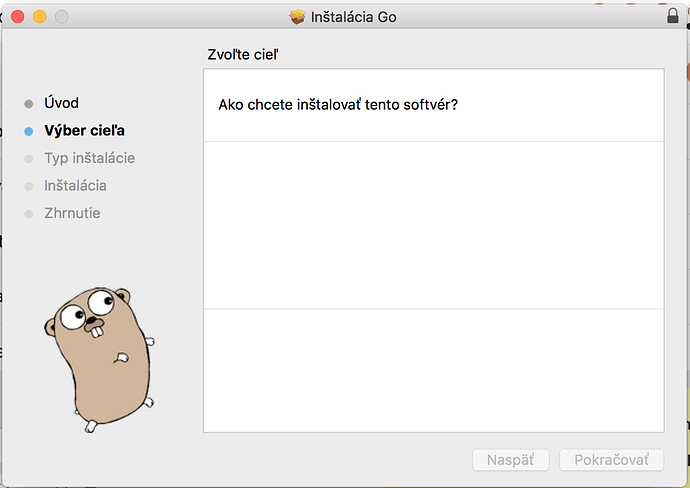Screen dimensions: 690x488
Task: Select the Výber cieľa step
Action: click(x=84, y=131)
